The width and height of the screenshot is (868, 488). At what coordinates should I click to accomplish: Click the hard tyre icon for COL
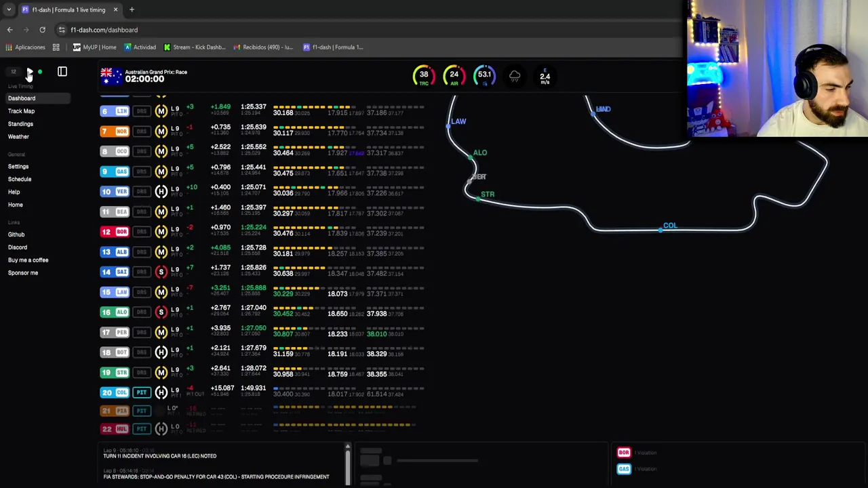pos(161,392)
